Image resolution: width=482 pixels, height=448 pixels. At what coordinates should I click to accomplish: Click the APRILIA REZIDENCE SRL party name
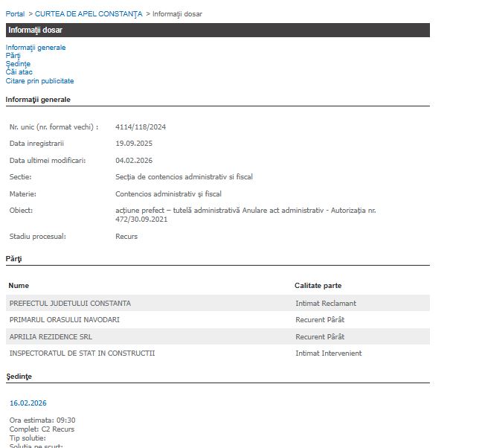tap(51, 337)
